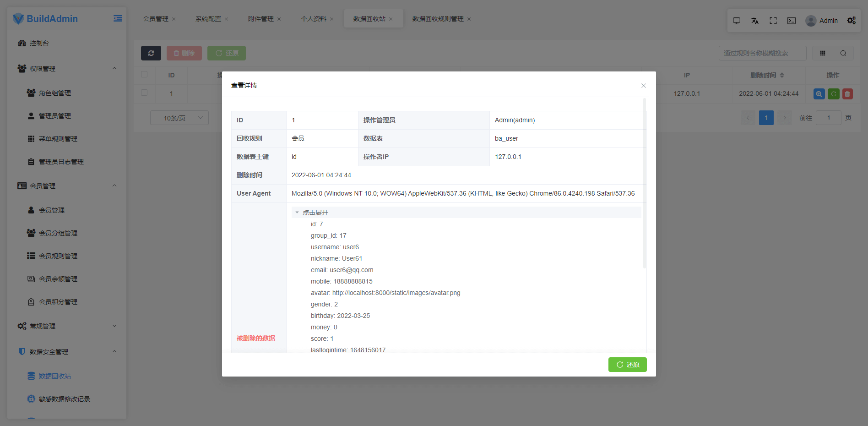Open the fullscreen toggle icon

coord(773,21)
